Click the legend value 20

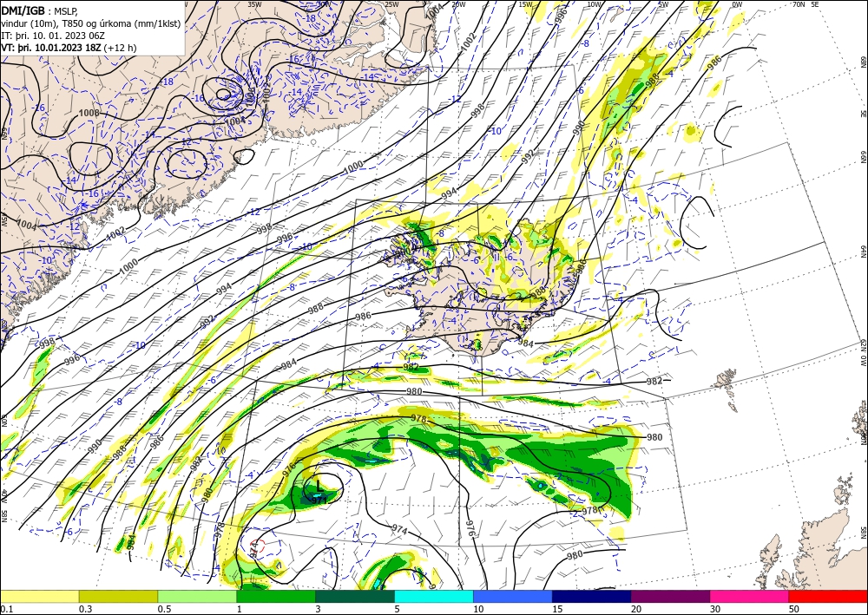pyautogui.click(x=636, y=609)
